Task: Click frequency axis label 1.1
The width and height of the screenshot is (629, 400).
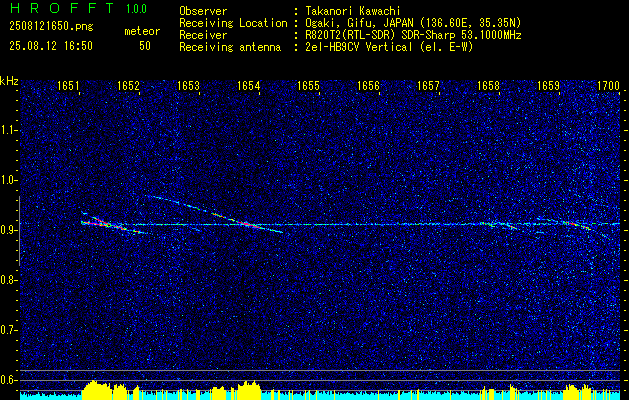Action: click(x=8, y=130)
